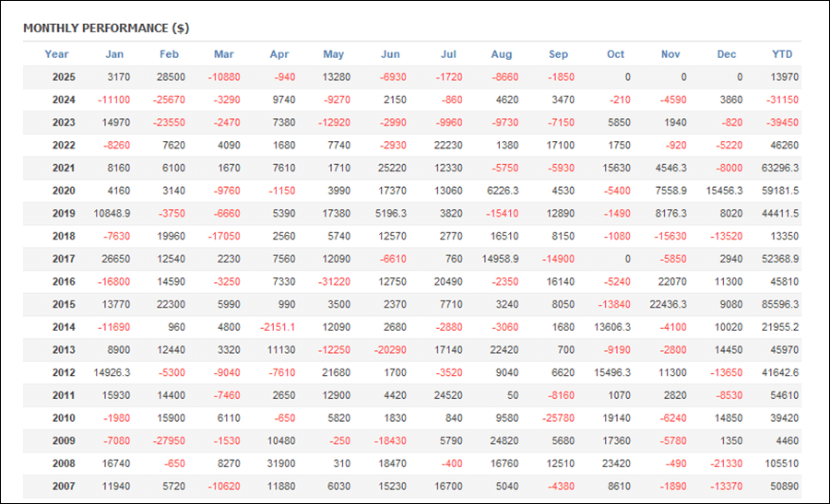830x504 pixels.
Task: Click the YTD column header
Action: [x=781, y=54]
